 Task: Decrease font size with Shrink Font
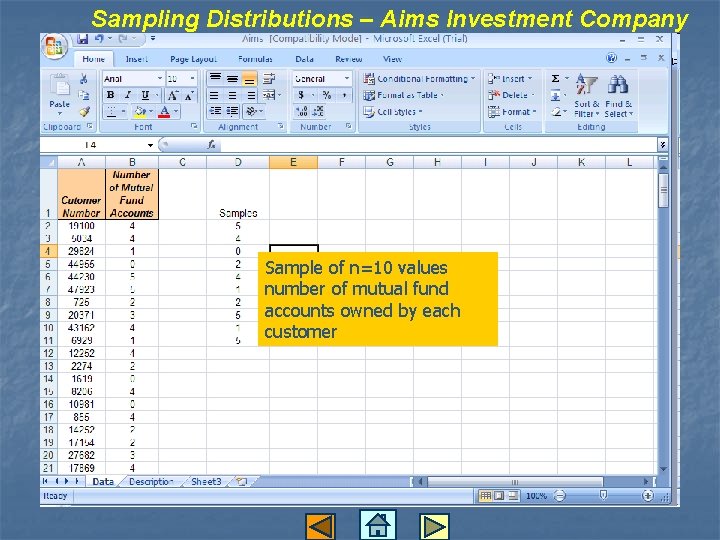pos(189,96)
